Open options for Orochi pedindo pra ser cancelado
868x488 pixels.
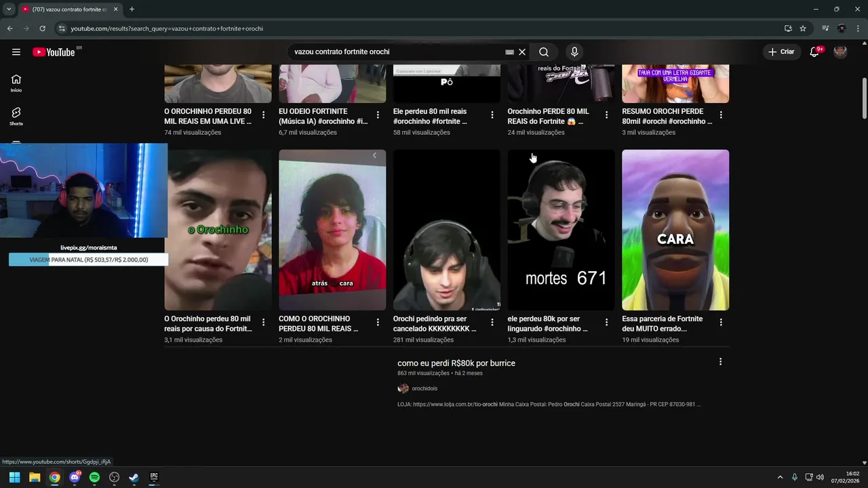tap(492, 323)
